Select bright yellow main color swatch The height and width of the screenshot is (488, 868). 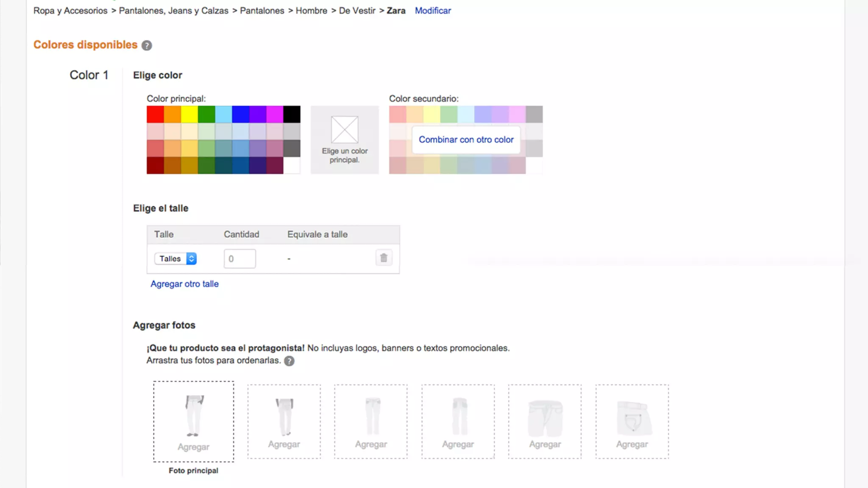[x=189, y=114]
